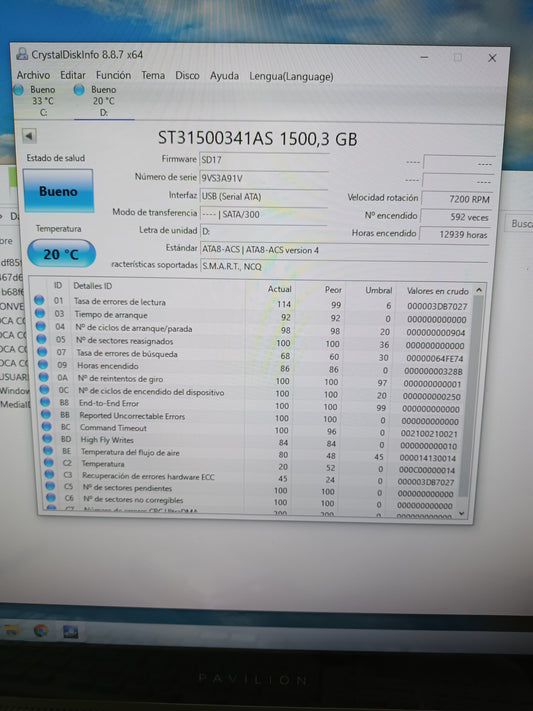Click status icon for Temperatura del flujo de aire
Screen dimensions: 533x711
[x=48, y=450]
